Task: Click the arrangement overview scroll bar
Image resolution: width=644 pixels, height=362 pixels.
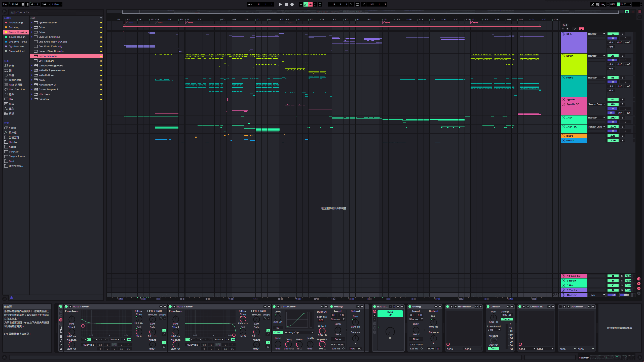Action: pyautogui.click(x=370, y=12)
